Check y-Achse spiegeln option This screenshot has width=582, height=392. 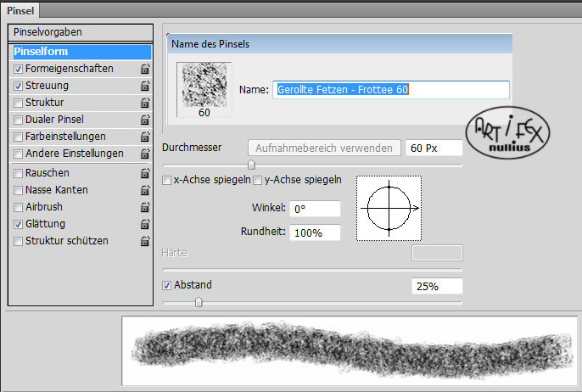tap(257, 181)
